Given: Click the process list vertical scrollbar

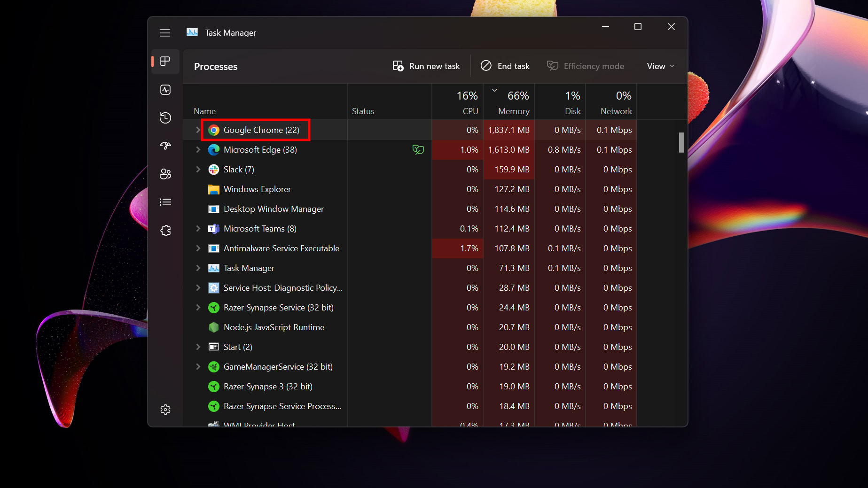Looking at the screenshot, I should click(681, 143).
